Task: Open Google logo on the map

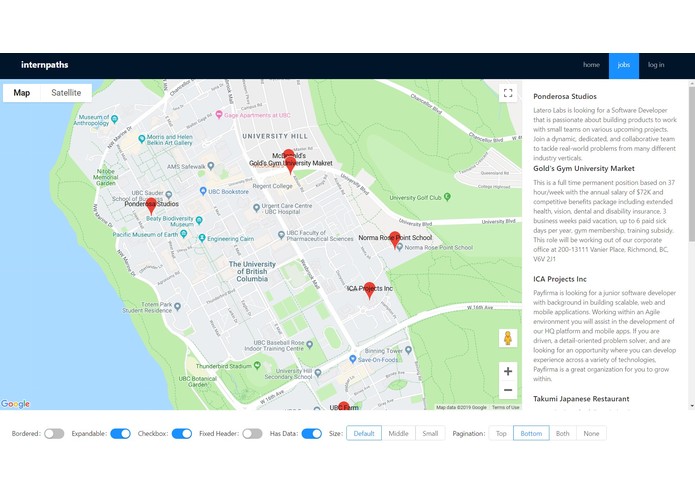Action: coord(16,404)
